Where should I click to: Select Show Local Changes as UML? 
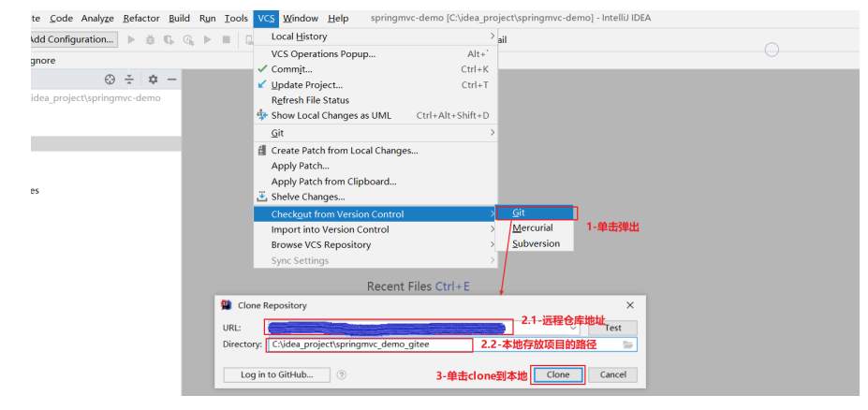pos(375,115)
